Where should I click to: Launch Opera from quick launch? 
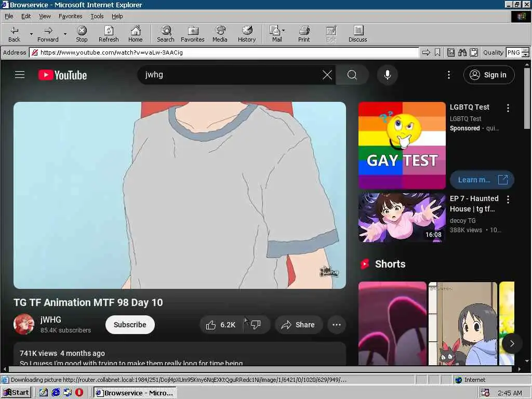tap(79, 393)
